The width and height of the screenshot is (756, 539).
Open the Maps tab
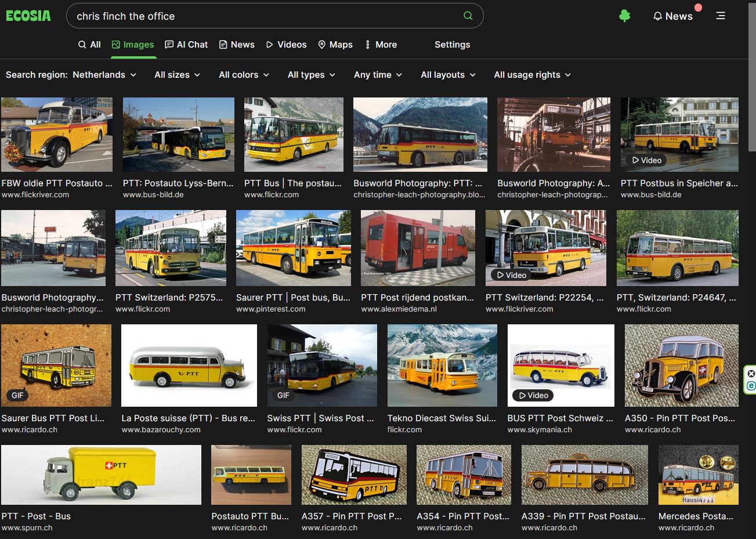tap(335, 45)
